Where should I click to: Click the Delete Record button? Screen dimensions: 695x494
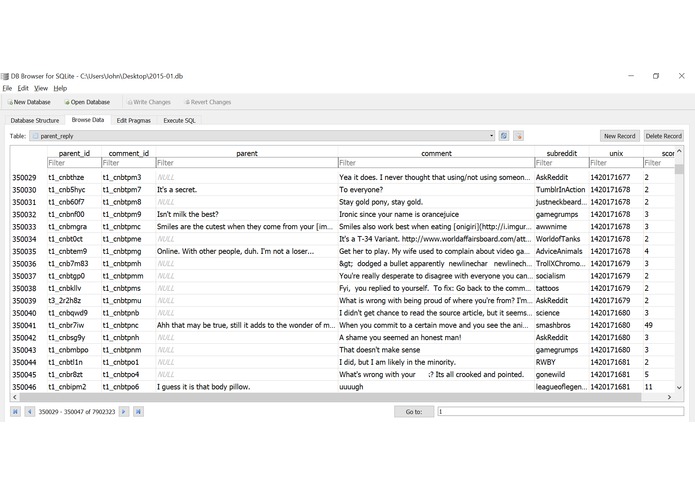(x=664, y=136)
